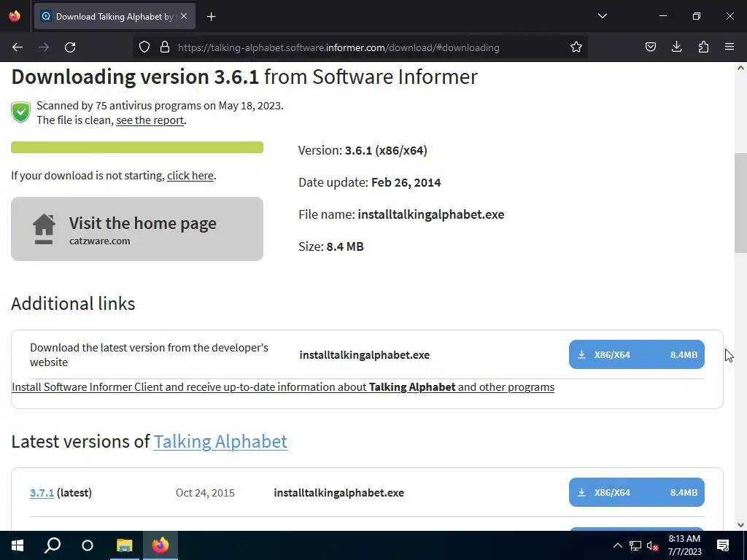Show hidden system tray icons
747x560 pixels.
click(617, 545)
